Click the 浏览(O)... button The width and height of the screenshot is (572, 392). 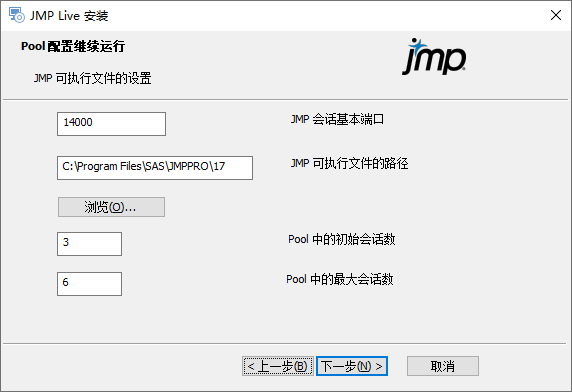[111, 207]
